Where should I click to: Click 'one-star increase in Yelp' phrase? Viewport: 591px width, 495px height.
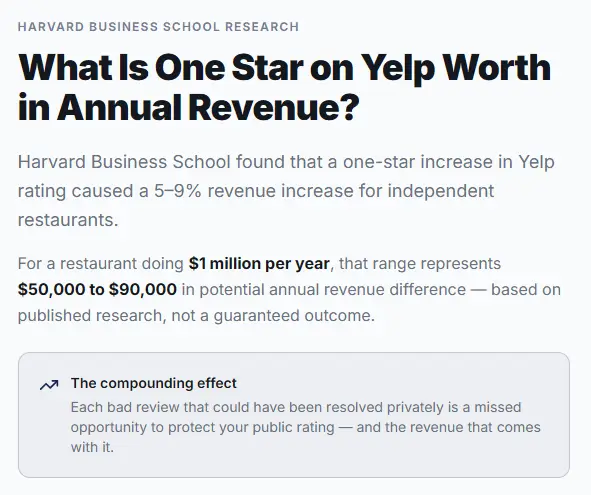tap(449, 162)
